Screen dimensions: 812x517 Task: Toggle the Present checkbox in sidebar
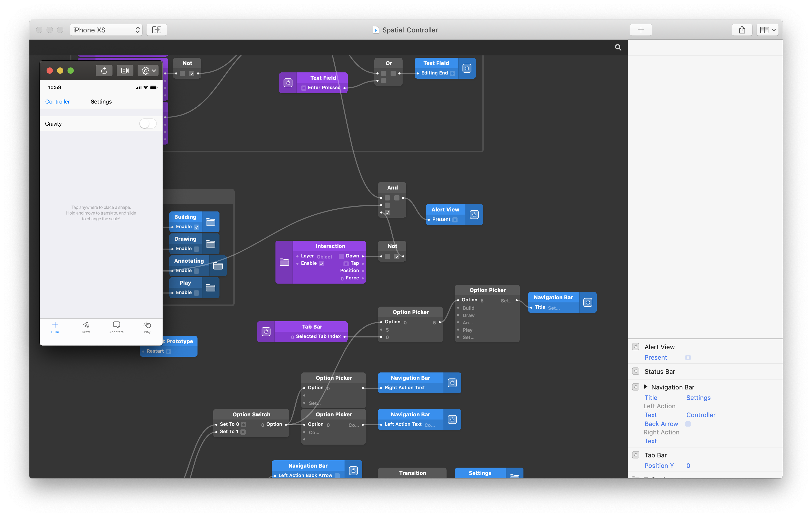coord(688,358)
